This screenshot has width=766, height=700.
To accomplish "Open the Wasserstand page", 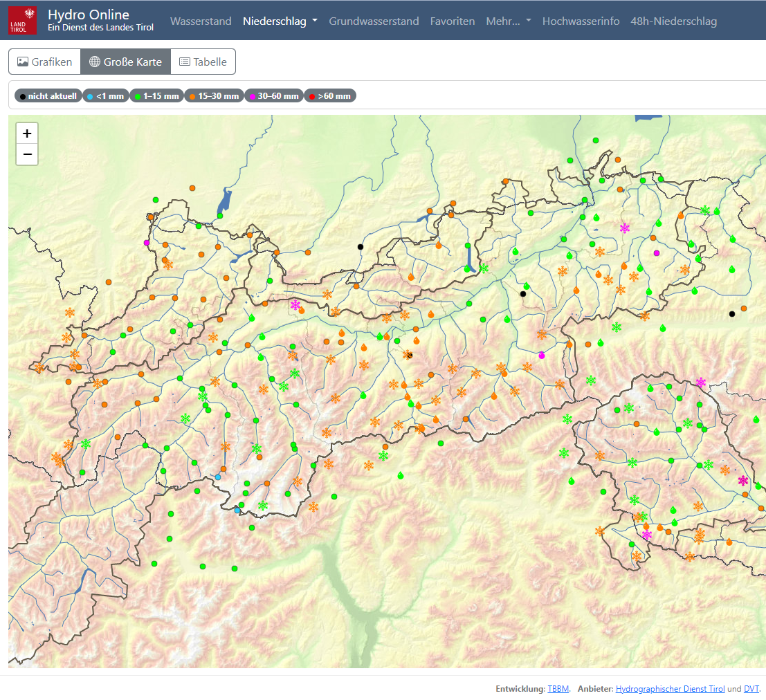I will pos(201,21).
